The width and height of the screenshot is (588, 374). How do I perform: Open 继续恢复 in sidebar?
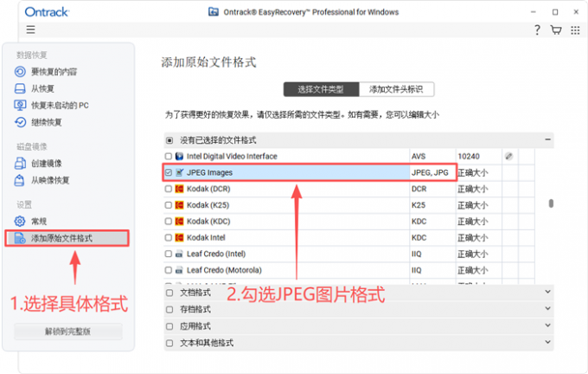coord(46,122)
